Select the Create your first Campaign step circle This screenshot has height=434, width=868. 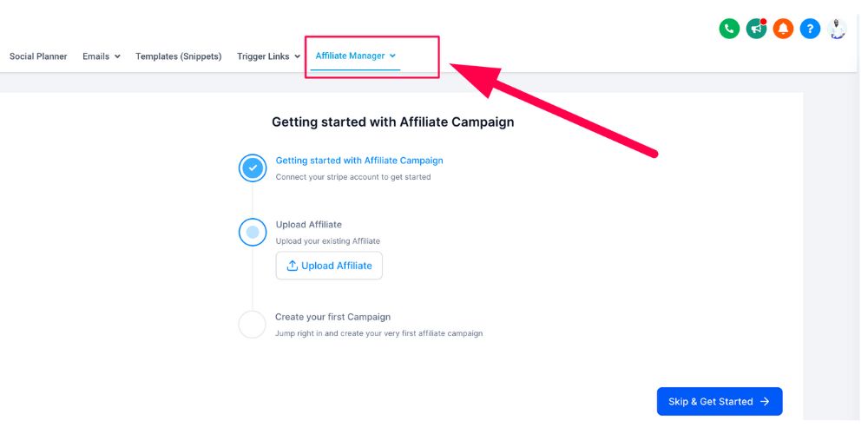click(252, 325)
